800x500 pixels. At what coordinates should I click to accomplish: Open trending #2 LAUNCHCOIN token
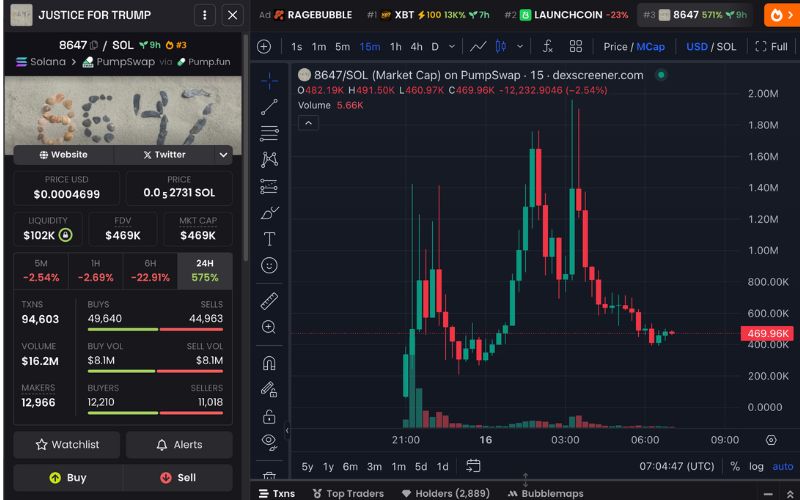coord(566,15)
